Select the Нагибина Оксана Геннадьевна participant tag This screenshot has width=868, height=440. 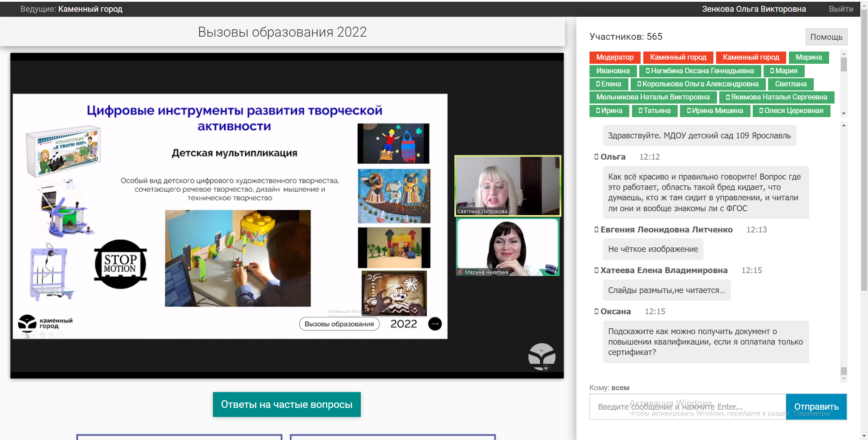click(700, 71)
